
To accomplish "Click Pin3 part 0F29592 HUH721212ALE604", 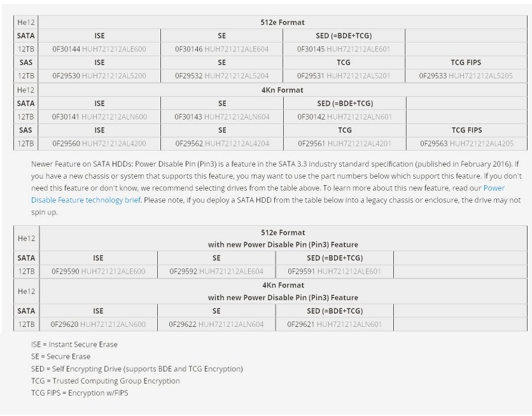I will (x=216, y=272).
